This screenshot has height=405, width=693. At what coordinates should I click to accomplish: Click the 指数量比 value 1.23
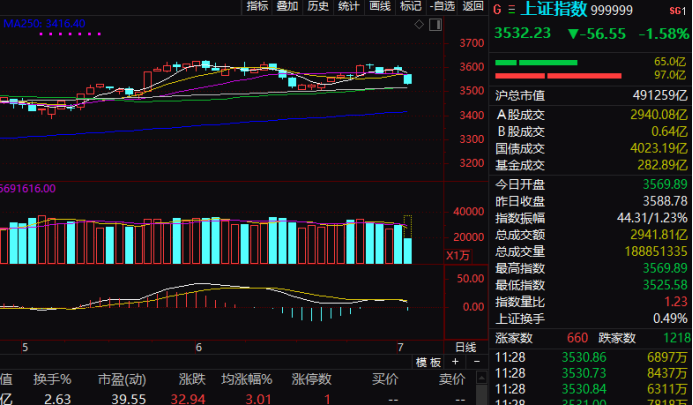[x=675, y=302]
